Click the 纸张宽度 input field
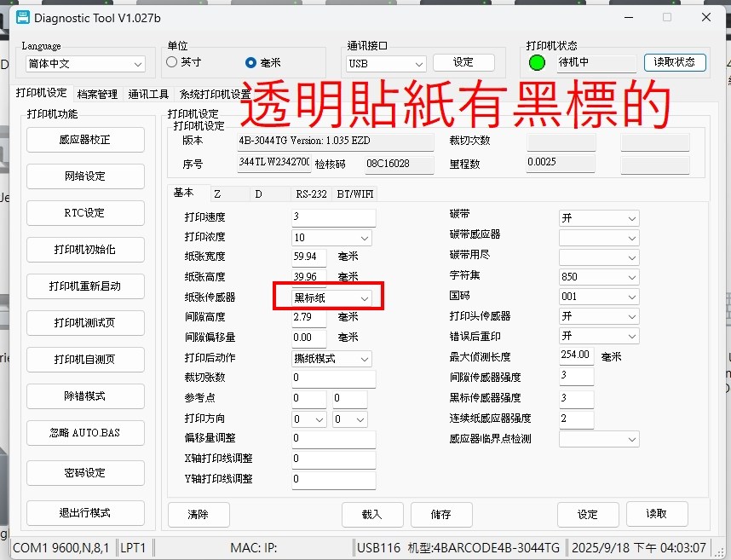This screenshot has height=560, width=731. 308,257
